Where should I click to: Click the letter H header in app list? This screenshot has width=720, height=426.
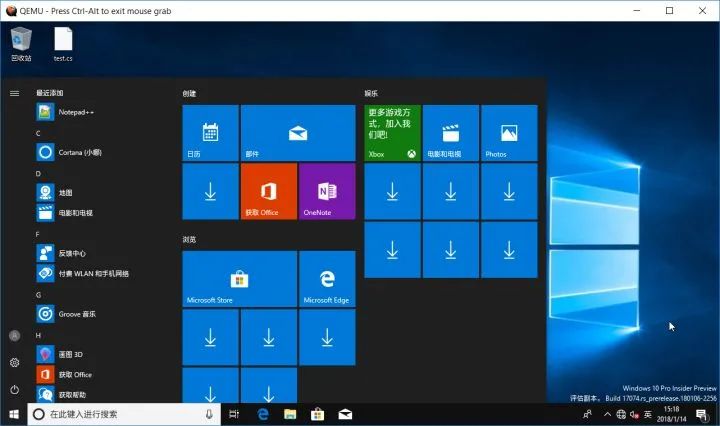pyautogui.click(x=38, y=335)
